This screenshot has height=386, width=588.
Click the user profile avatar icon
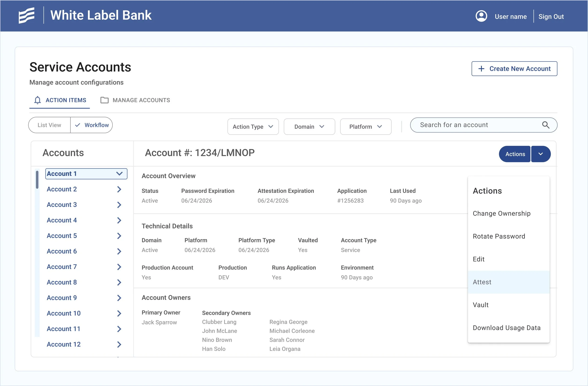[x=481, y=16]
